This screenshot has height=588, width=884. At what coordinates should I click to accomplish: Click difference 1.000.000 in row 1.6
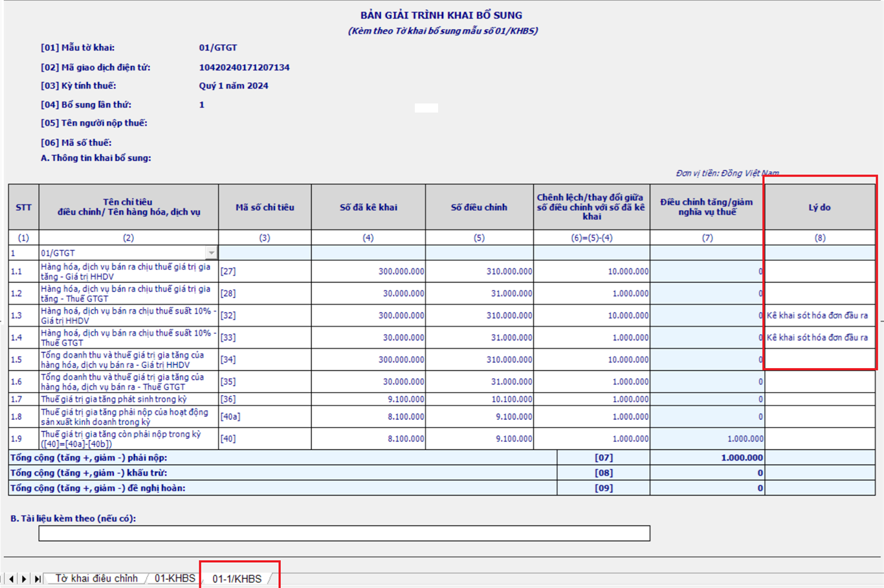click(630, 382)
